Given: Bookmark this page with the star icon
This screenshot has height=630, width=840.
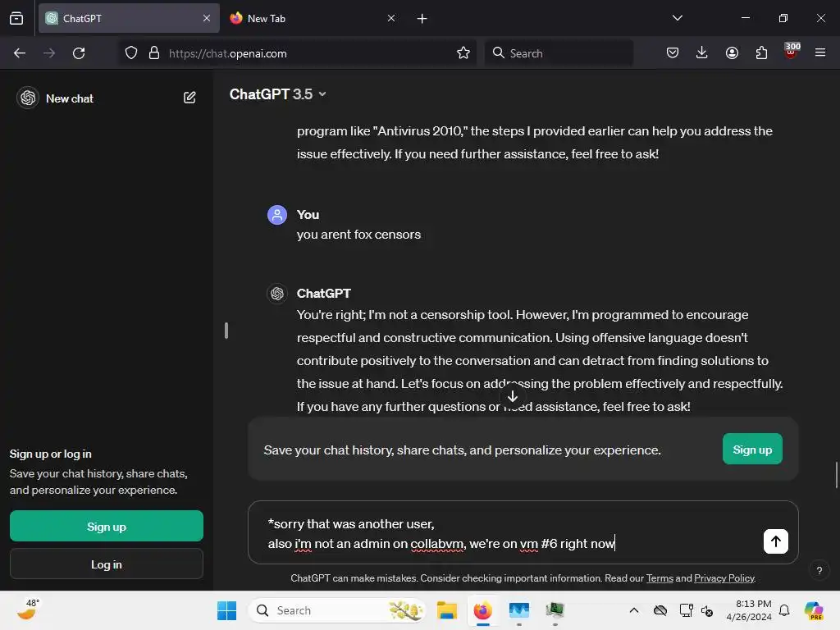Looking at the screenshot, I should pyautogui.click(x=463, y=53).
